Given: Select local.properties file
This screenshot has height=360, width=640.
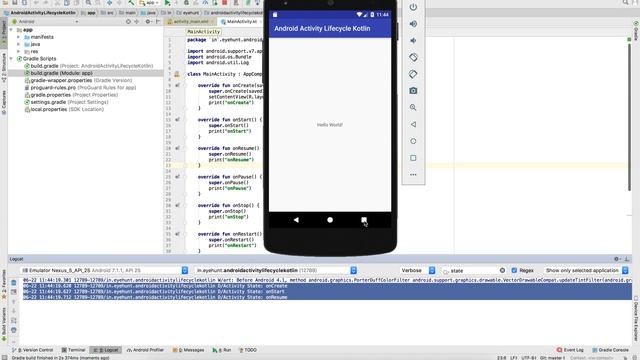Looking at the screenshot, I should [x=64, y=109].
